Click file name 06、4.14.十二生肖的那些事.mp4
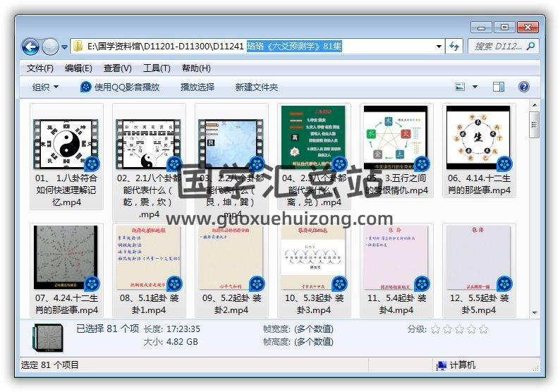 (x=479, y=184)
